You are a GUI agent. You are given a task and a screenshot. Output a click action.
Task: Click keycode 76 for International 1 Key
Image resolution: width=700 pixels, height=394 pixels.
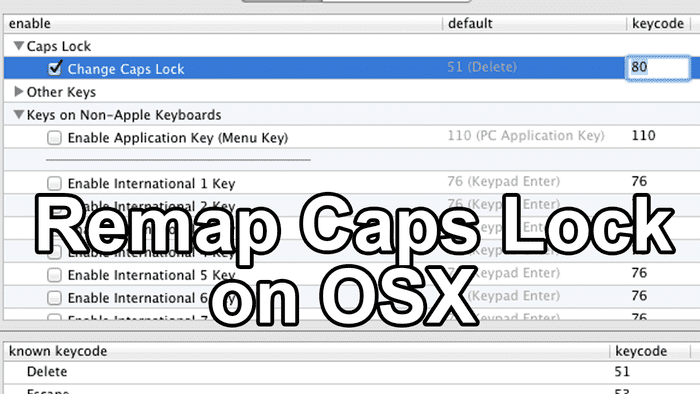(x=639, y=181)
